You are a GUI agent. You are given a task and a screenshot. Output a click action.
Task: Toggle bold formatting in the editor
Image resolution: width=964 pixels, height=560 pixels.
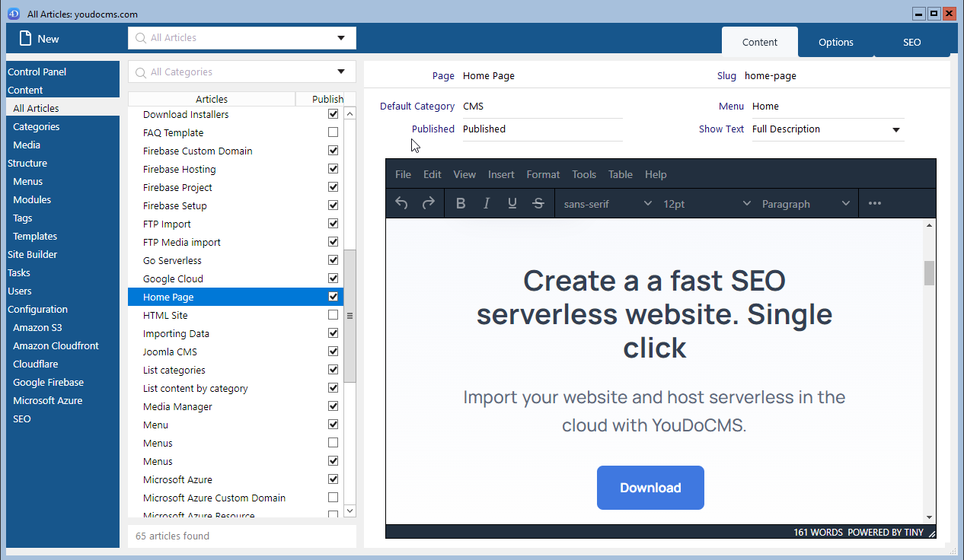461,203
